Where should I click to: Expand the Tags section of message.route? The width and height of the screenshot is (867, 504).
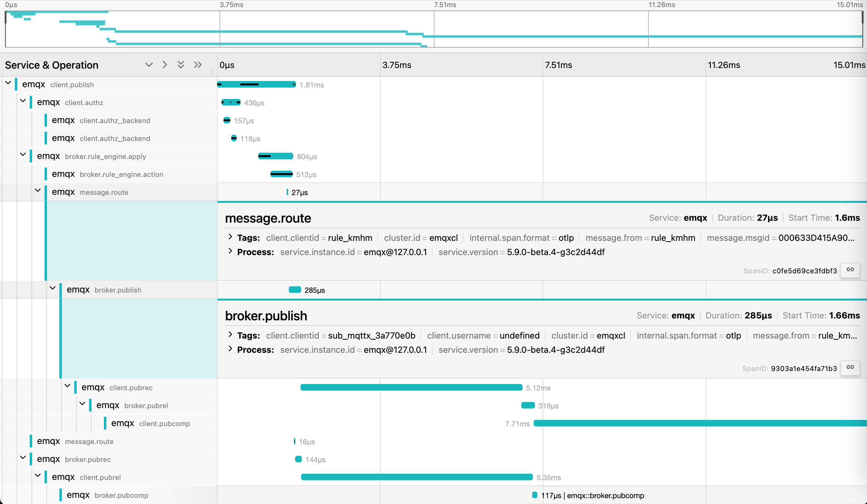pos(231,237)
